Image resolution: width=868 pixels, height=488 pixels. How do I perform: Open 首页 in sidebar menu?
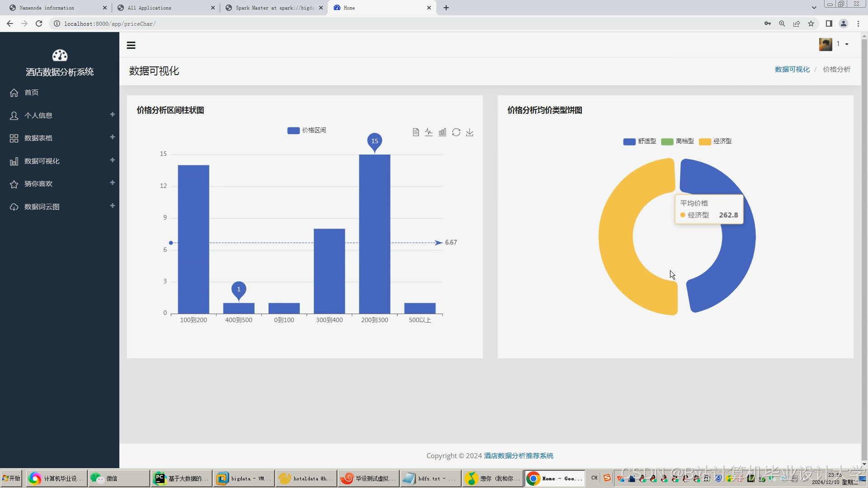32,92
